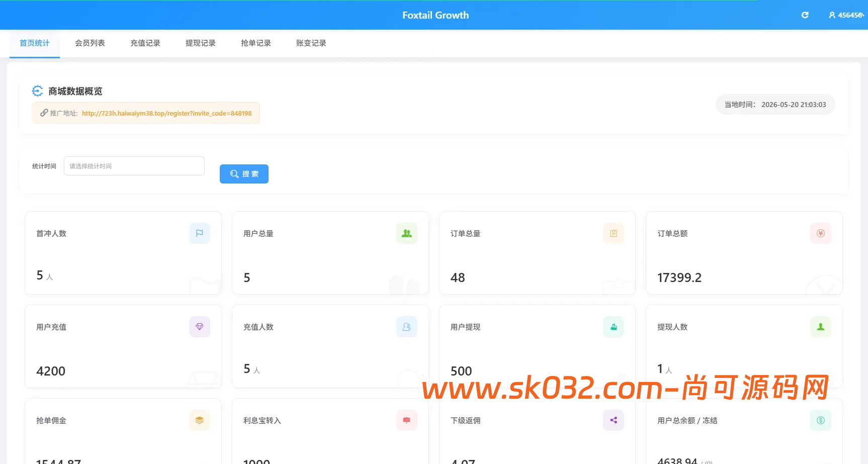Click the 下级返佣 card title
Viewport: 868px width, 464px height.
466,420
